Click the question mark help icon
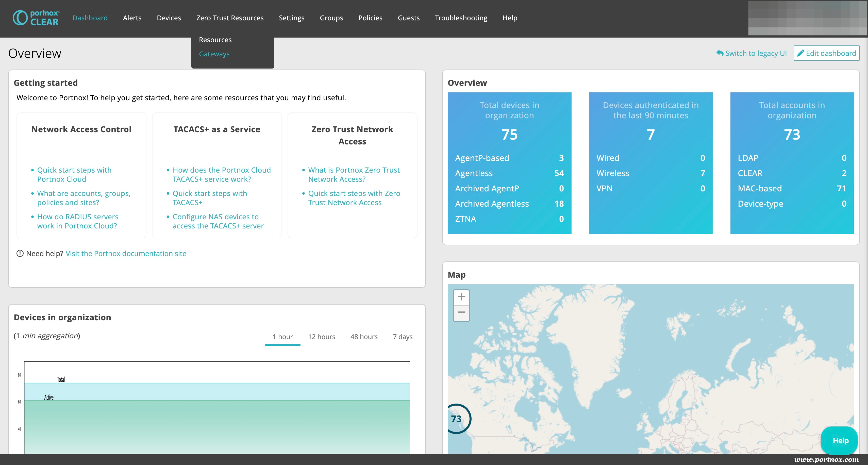The image size is (868, 465). (20, 253)
